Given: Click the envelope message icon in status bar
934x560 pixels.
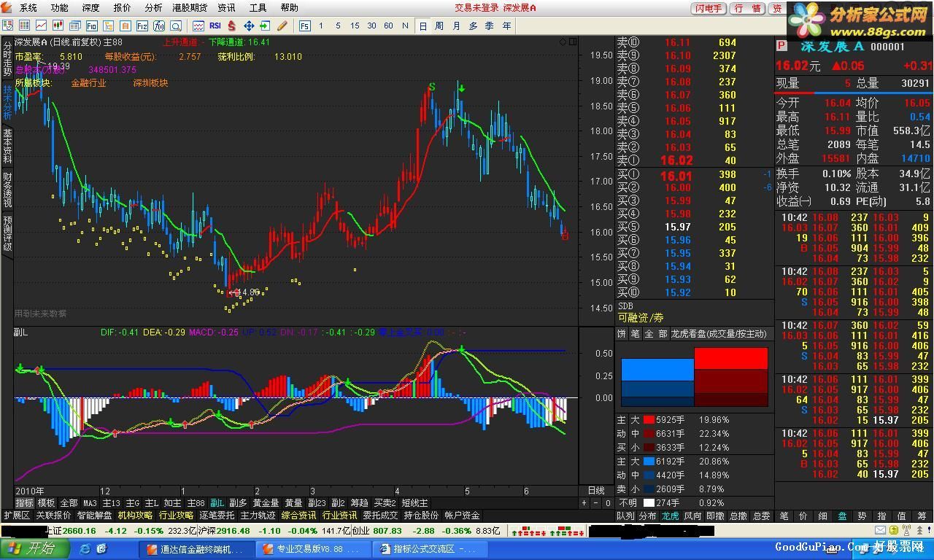Looking at the screenshot, I should tap(880, 530).
